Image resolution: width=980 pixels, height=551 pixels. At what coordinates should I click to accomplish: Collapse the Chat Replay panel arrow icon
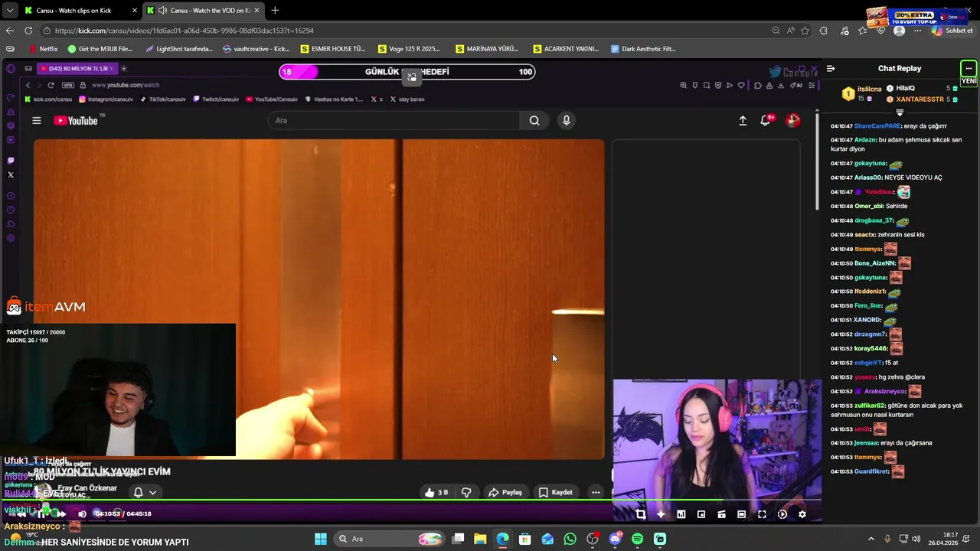point(831,69)
